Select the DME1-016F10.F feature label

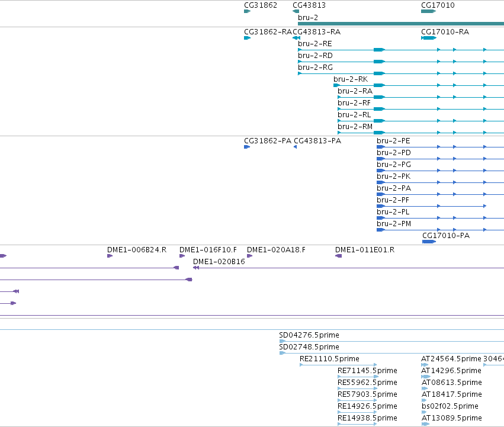point(208,250)
